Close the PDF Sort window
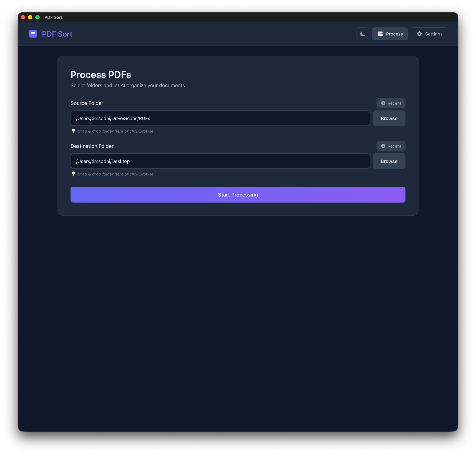The image size is (476, 455). [x=23, y=17]
